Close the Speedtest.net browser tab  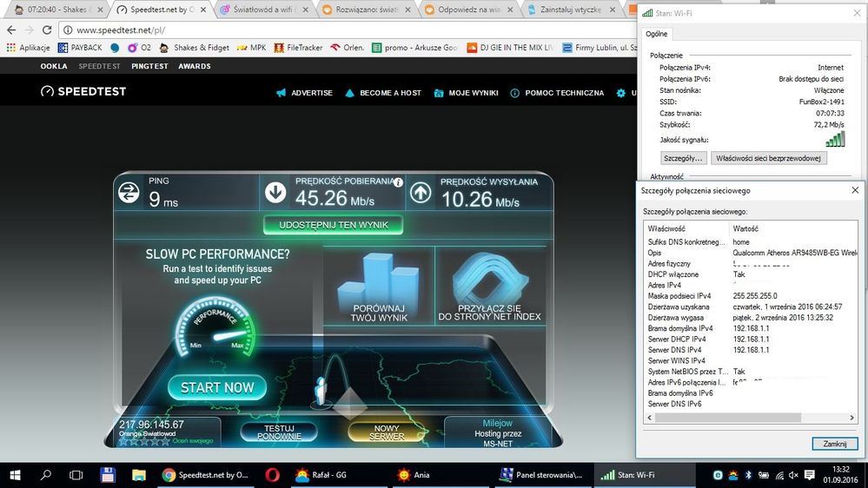point(203,10)
